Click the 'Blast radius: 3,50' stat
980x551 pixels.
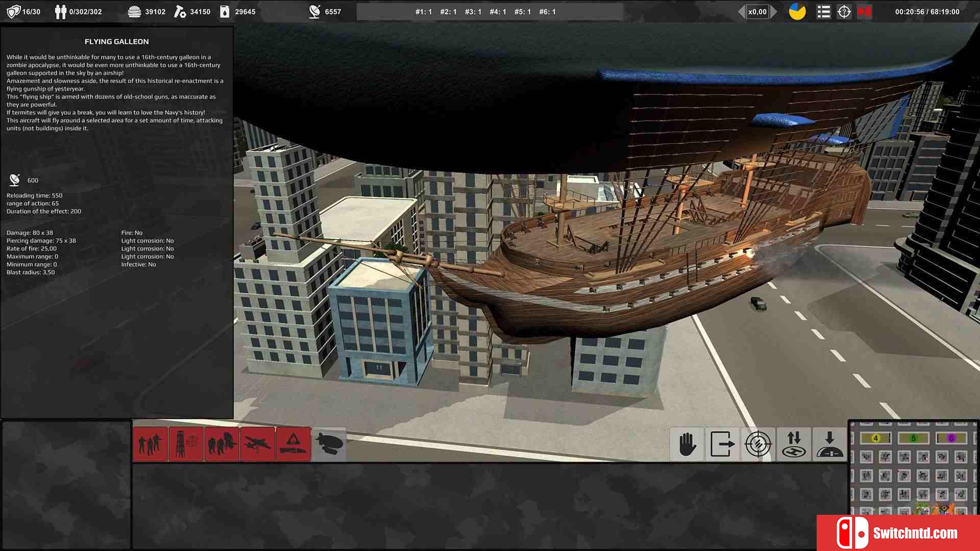click(x=31, y=272)
